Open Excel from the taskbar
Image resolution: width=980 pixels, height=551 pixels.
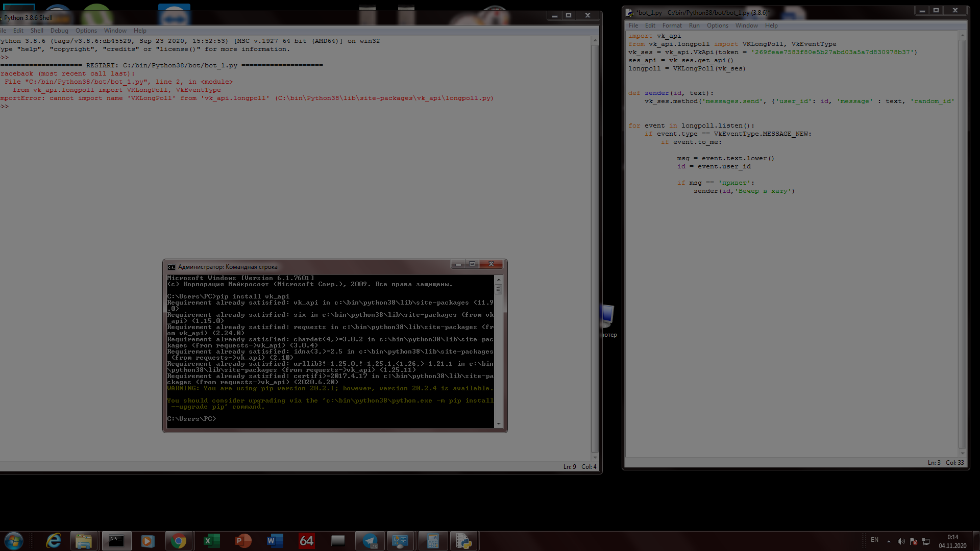point(211,541)
